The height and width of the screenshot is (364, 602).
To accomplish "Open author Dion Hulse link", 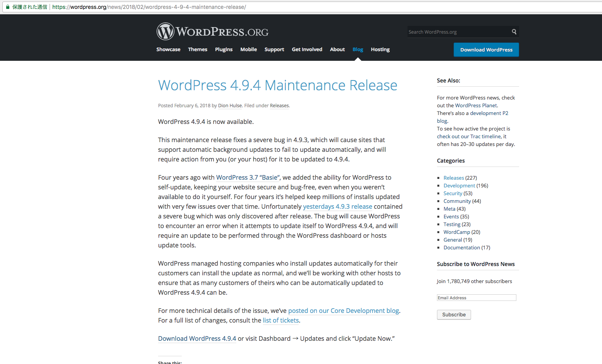I will pos(230,106).
